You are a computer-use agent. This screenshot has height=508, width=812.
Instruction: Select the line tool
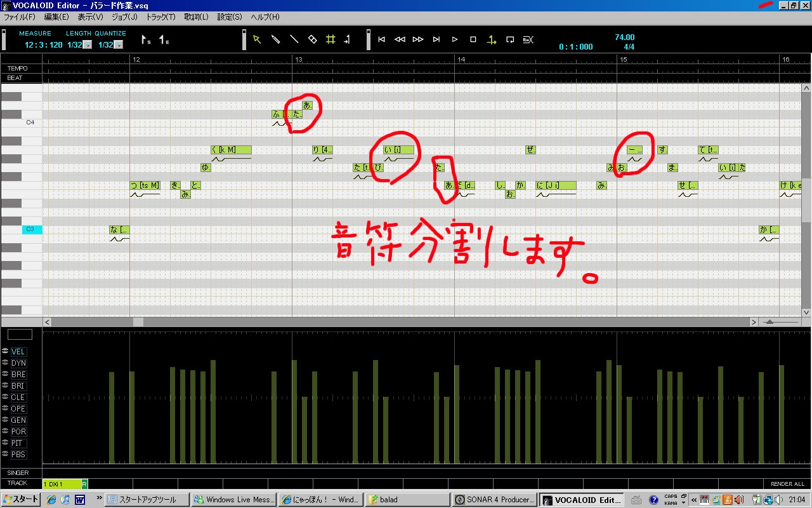[x=294, y=39]
